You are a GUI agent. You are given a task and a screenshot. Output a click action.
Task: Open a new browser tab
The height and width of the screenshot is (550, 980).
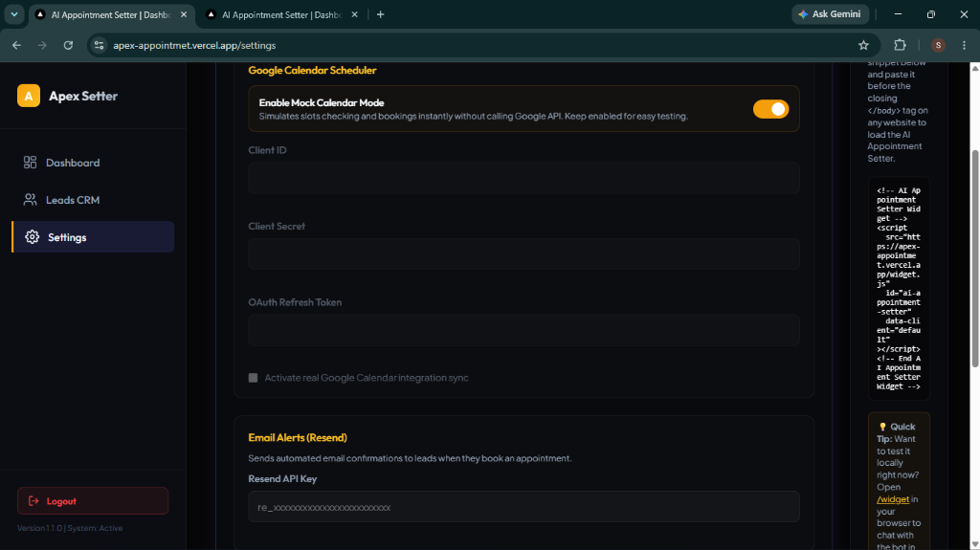tap(380, 14)
